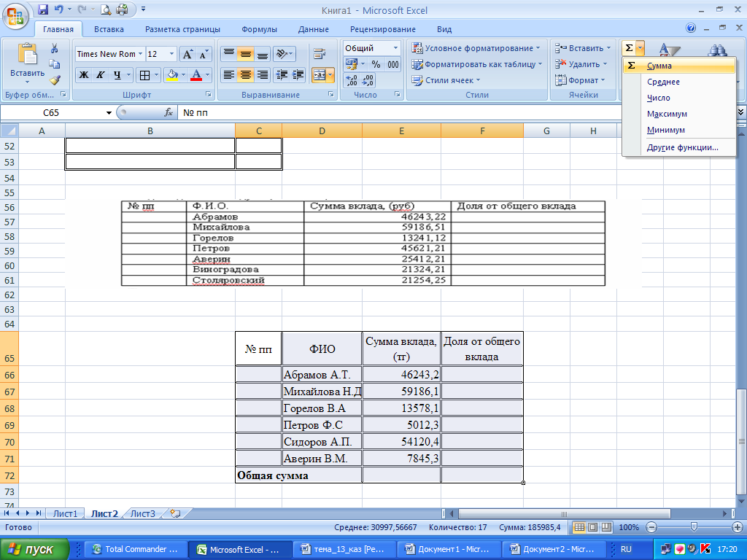Apply borders using the borders icon

(x=145, y=75)
